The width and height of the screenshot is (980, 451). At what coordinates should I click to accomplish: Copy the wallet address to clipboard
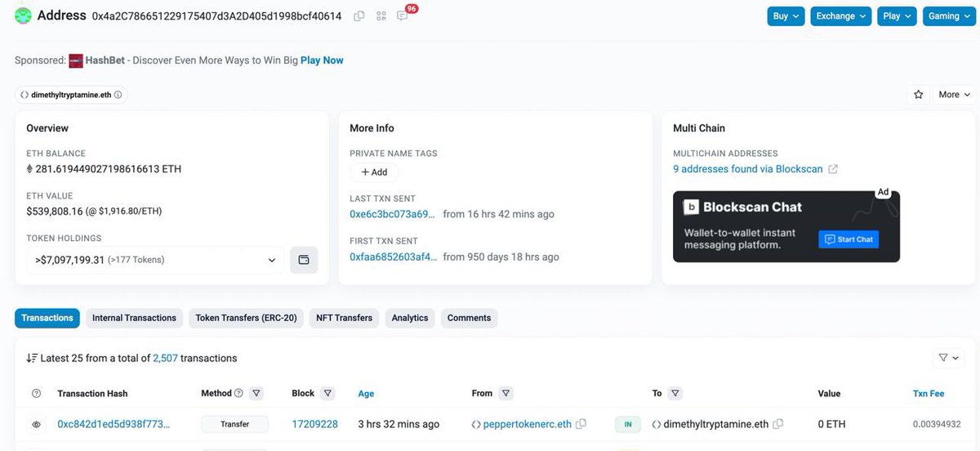tap(359, 16)
